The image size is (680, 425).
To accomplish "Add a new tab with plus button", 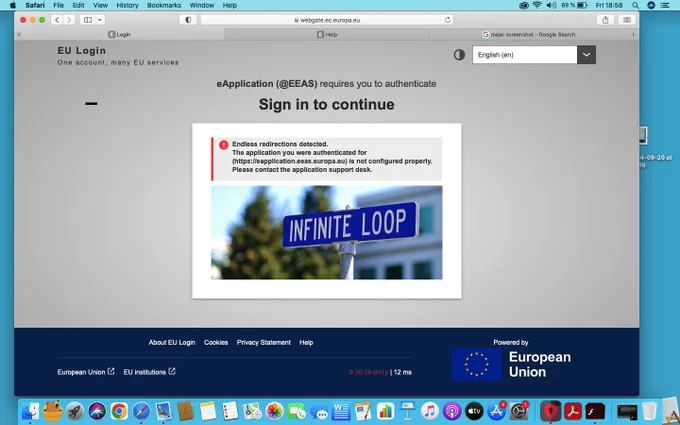I will click(633, 34).
